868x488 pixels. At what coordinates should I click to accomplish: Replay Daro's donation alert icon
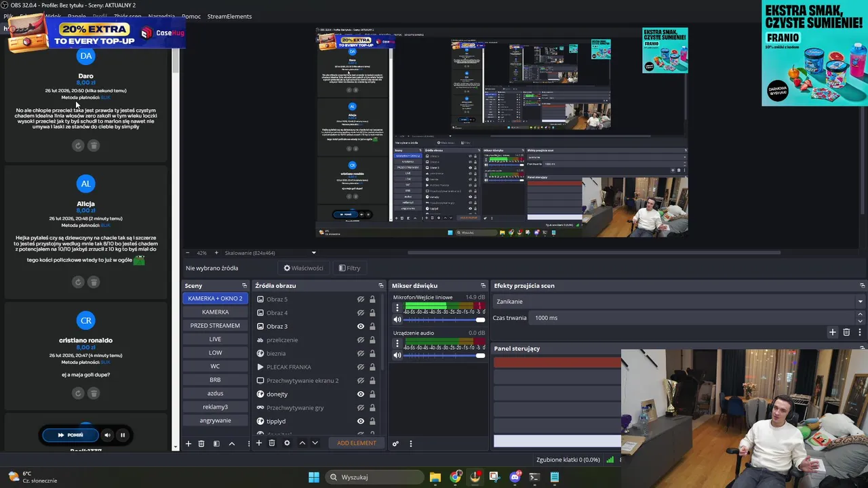coord(78,145)
